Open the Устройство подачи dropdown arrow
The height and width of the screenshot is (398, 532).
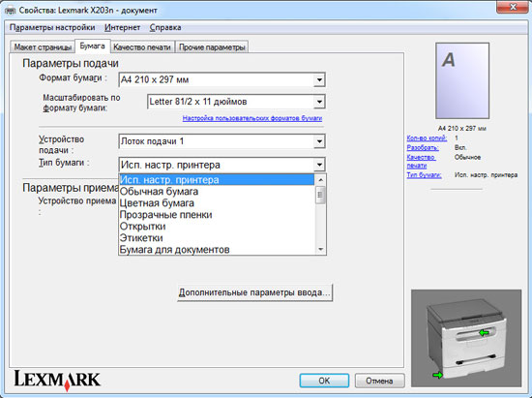(x=319, y=141)
